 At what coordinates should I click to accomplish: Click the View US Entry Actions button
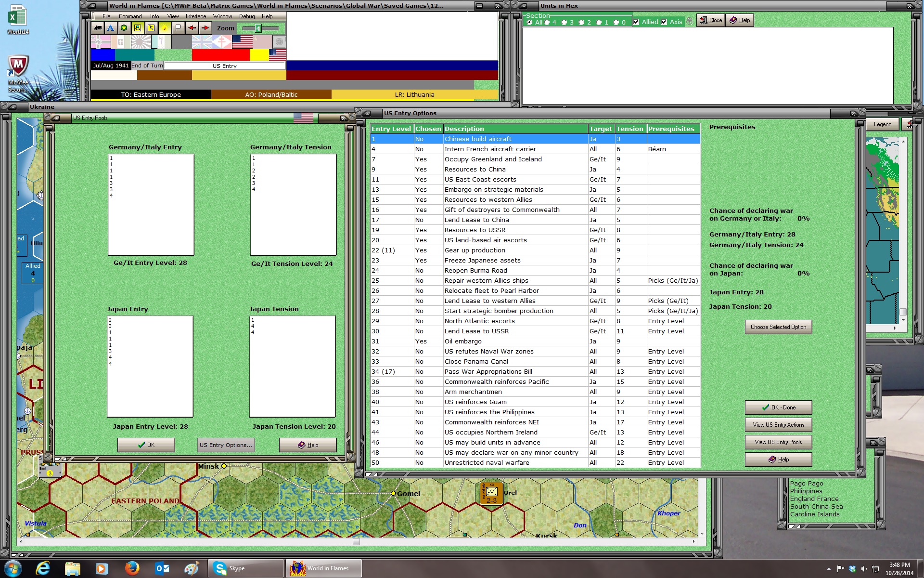pyautogui.click(x=778, y=425)
